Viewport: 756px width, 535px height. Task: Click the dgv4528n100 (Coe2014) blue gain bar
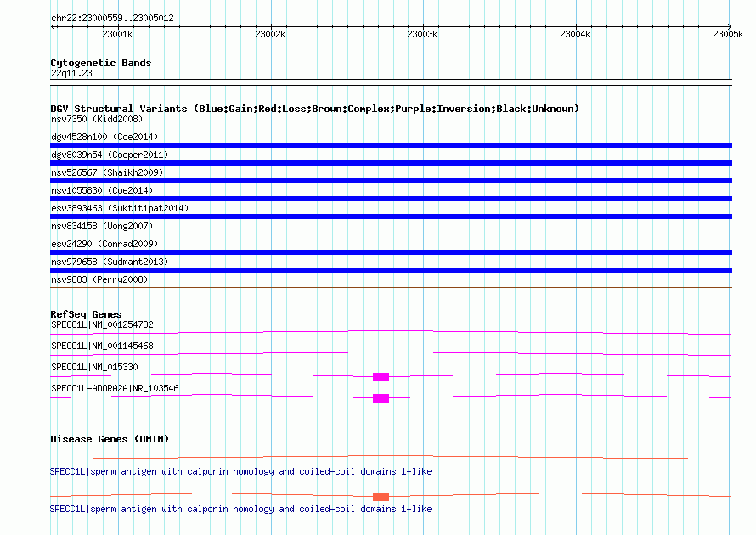[x=391, y=145]
